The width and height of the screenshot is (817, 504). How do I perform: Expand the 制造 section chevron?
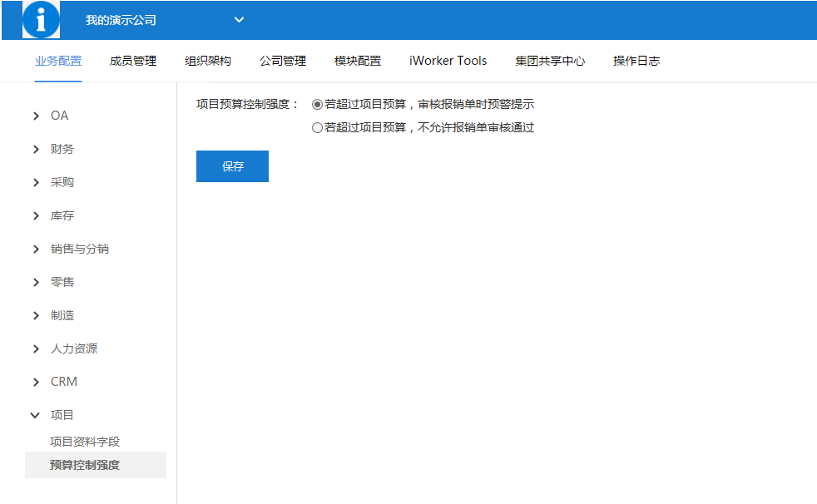(x=36, y=315)
